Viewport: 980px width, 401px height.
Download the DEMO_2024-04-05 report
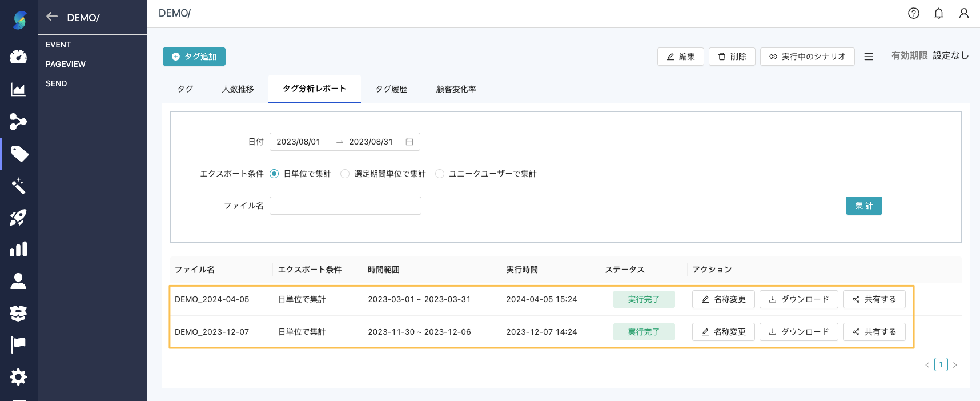(798, 299)
